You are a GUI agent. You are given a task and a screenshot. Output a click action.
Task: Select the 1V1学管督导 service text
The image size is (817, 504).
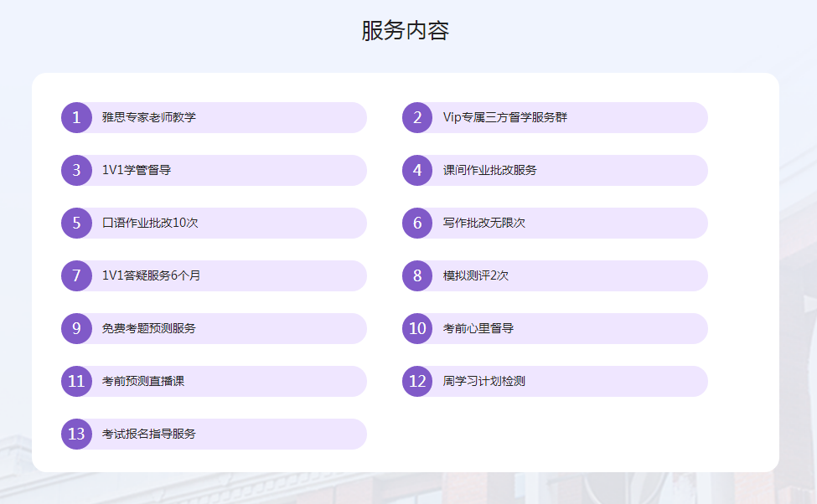coord(137,170)
